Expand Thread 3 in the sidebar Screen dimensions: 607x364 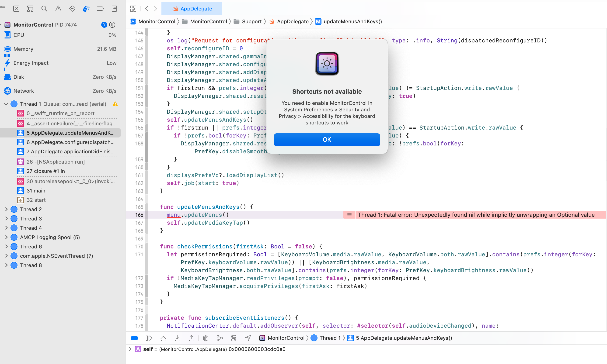click(6, 219)
